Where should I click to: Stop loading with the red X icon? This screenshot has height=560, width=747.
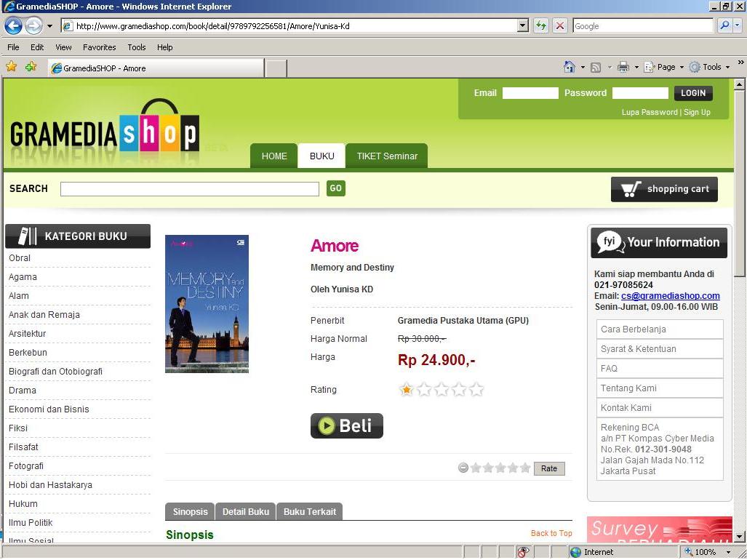pos(560,25)
